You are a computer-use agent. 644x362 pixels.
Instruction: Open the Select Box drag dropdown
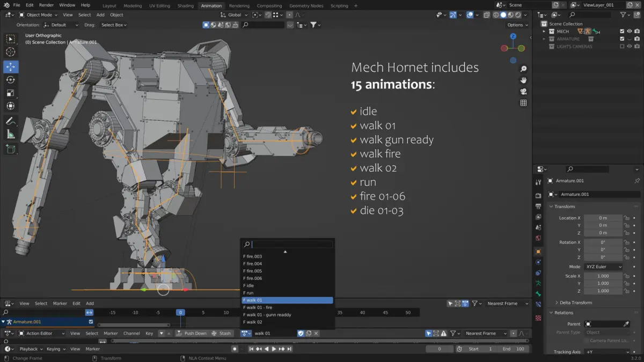[114, 25]
